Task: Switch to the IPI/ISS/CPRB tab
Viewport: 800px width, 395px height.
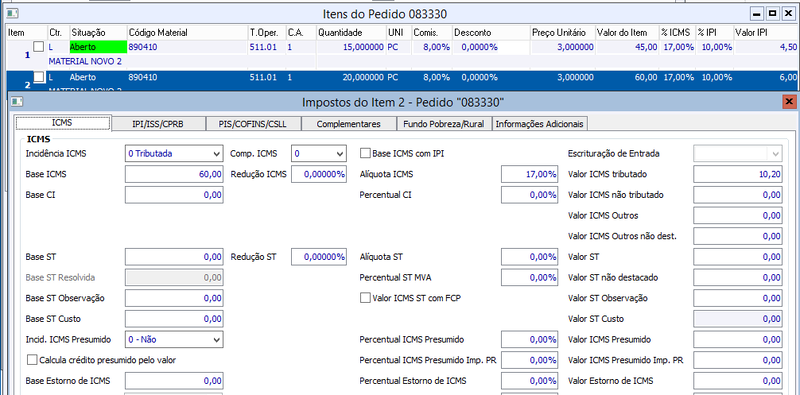Action: tap(158, 124)
